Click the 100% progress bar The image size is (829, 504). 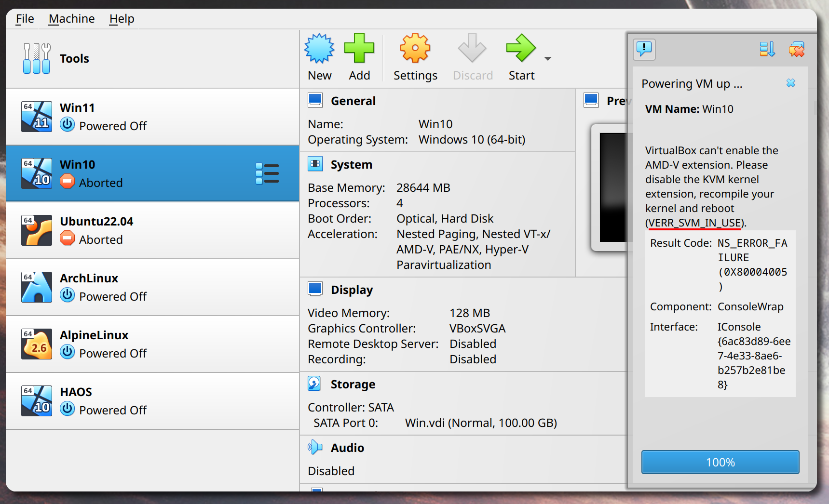click(720, 462)
